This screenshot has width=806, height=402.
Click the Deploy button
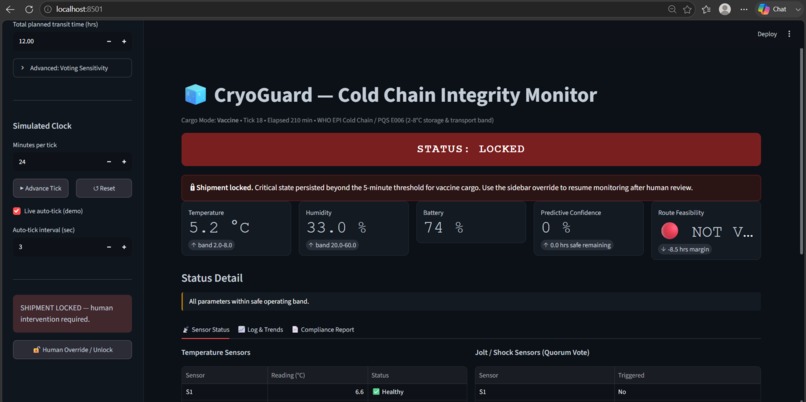[x=767, y=34]
